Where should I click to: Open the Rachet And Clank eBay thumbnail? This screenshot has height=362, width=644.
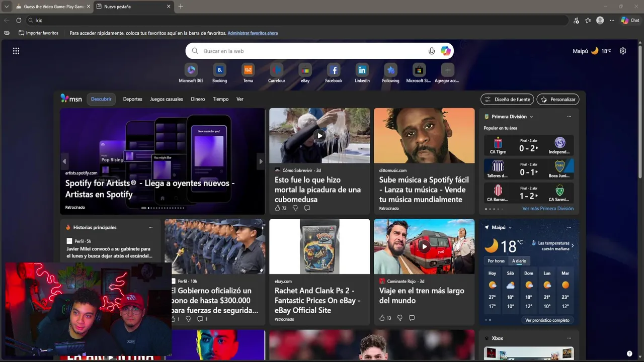[319, 246]
